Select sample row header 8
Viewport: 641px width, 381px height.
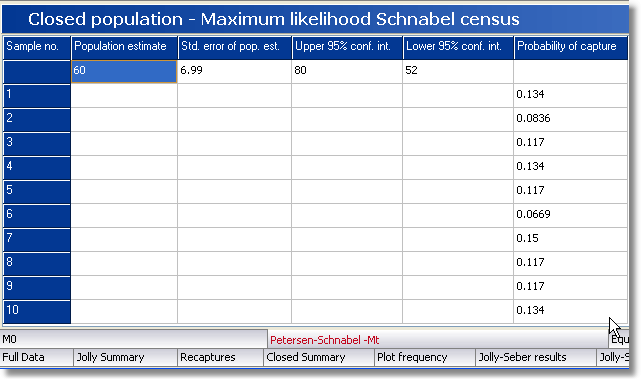click(x=37, y=264)
